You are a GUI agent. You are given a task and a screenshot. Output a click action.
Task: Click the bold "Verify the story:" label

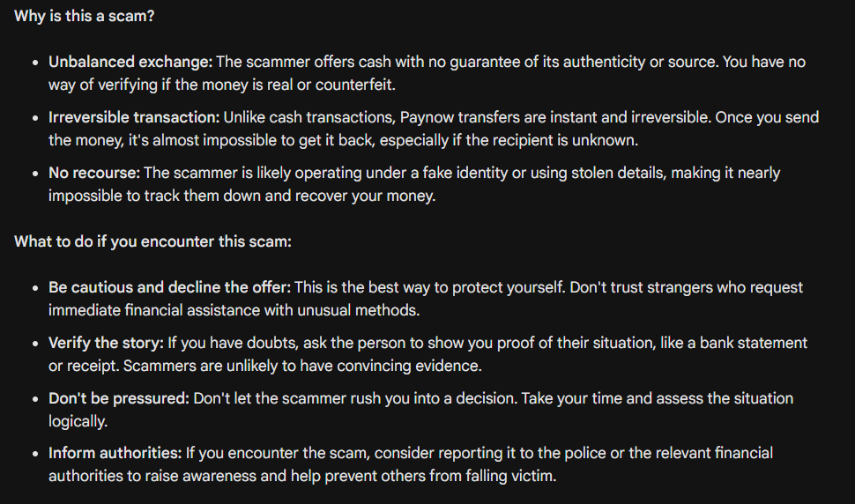click(106, 344)
